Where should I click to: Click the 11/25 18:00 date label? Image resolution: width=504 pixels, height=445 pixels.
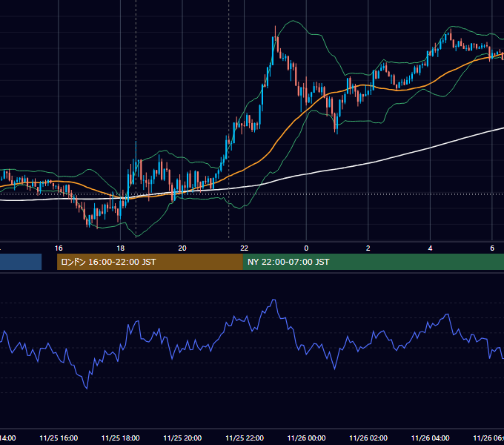121,438
